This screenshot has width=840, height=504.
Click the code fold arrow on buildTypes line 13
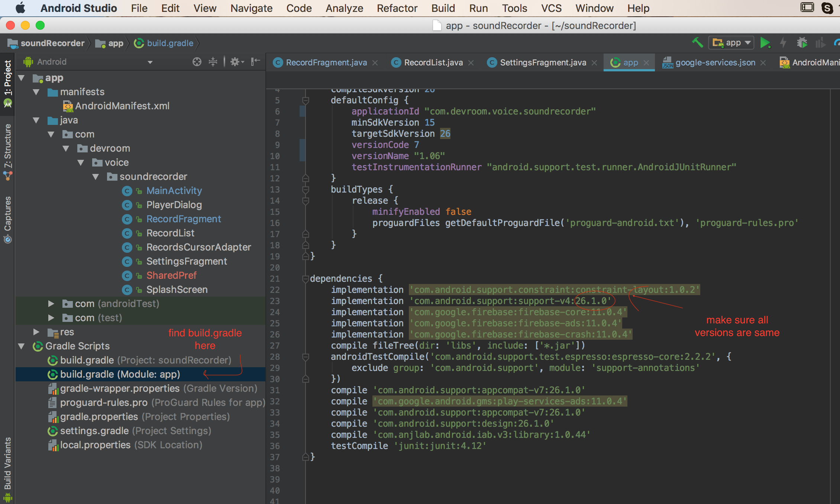[x=305, y=189]
